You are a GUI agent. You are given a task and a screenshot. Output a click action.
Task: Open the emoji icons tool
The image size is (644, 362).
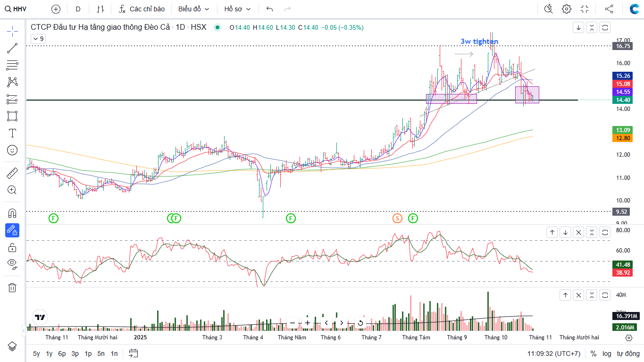pyautogui.click(x=13, y=150)
